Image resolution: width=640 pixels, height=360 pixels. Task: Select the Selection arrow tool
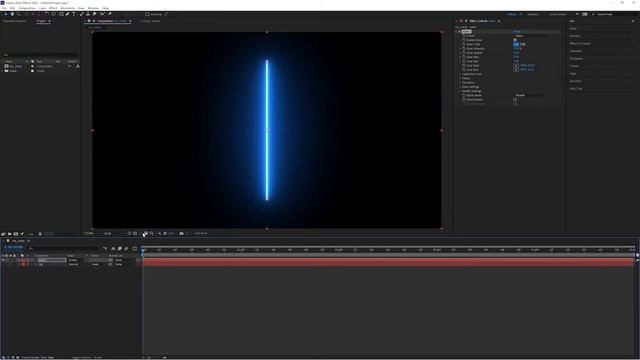[6, 14]
